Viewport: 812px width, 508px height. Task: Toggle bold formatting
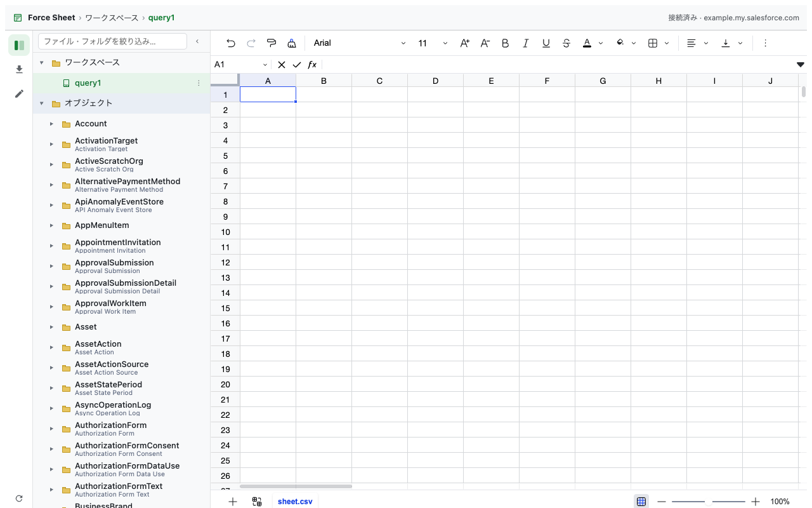[x=506, y=43]
